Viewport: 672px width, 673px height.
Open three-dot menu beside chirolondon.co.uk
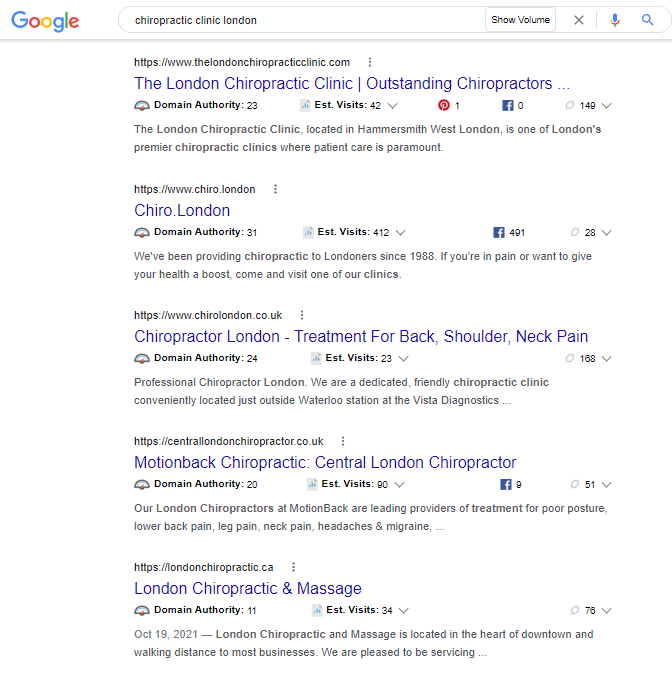(302, 315)
